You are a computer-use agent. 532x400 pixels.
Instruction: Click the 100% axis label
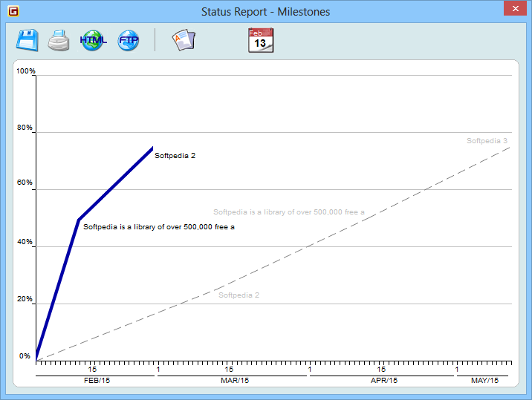click(26, 71)
